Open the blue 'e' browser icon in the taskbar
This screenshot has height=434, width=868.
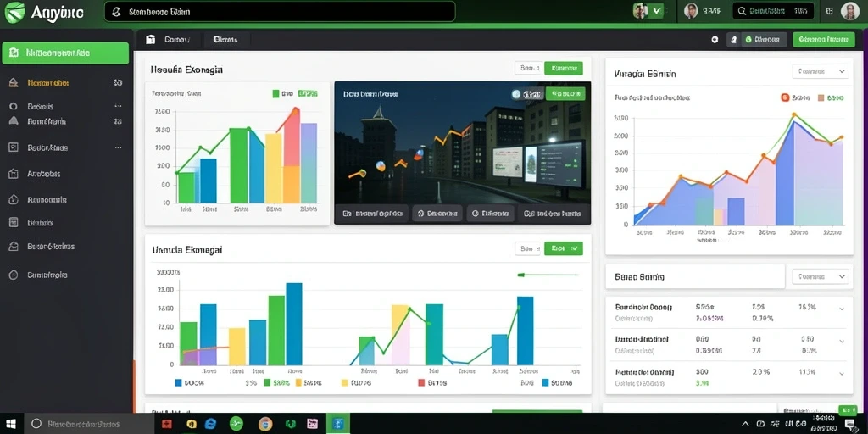pyautogui.click(x=210, y=424)
